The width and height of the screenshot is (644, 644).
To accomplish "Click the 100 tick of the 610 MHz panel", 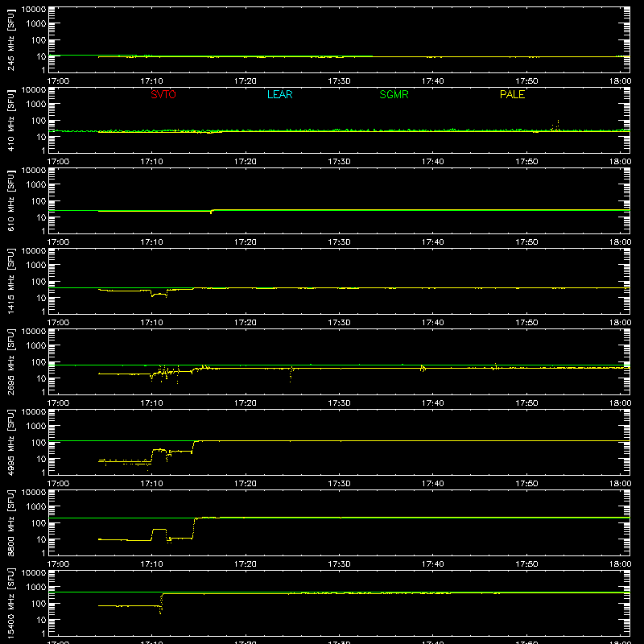I will [39, 200].
